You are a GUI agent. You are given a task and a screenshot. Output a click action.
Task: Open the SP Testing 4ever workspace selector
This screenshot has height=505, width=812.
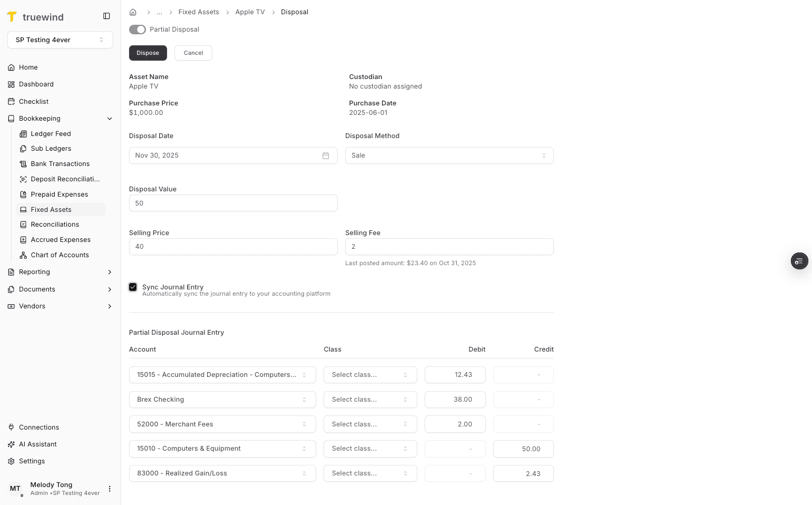coord(60,40)
